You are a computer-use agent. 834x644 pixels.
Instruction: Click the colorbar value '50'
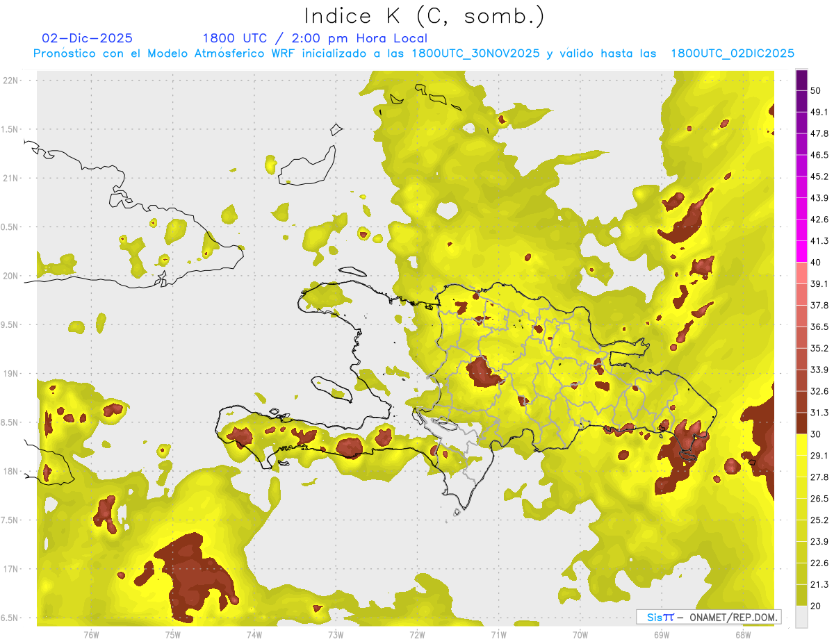(x=816, y=90)
